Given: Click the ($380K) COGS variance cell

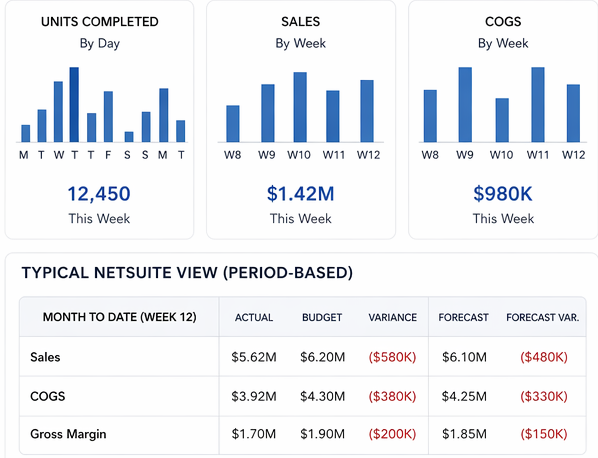Looking at the screenshot, I should (392, 397).
